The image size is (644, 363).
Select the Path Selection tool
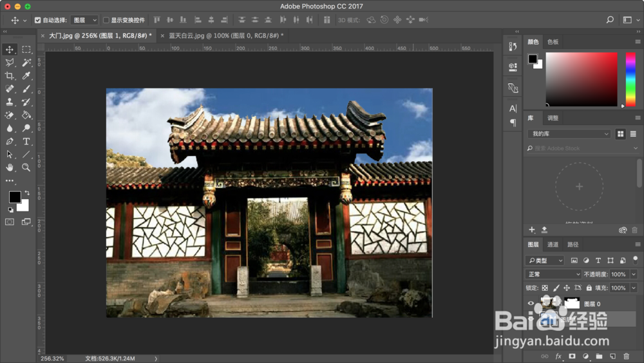[x=10, y=155]
